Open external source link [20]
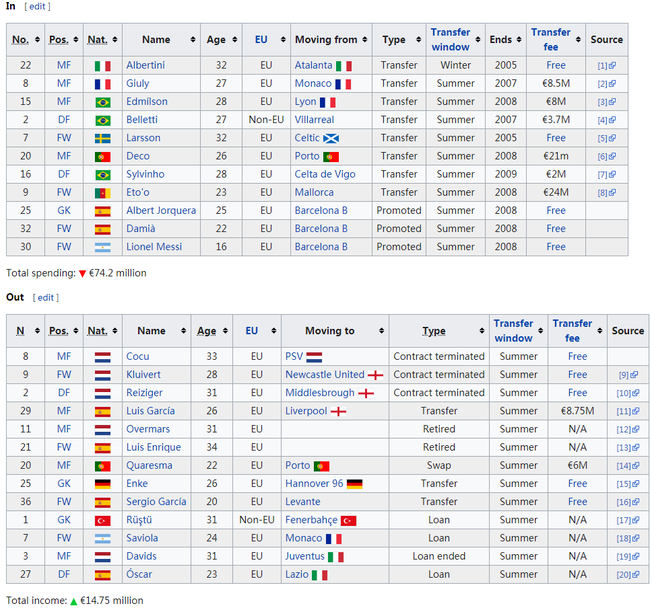Screen dimensions: 650x610 (x=628, y=575)
